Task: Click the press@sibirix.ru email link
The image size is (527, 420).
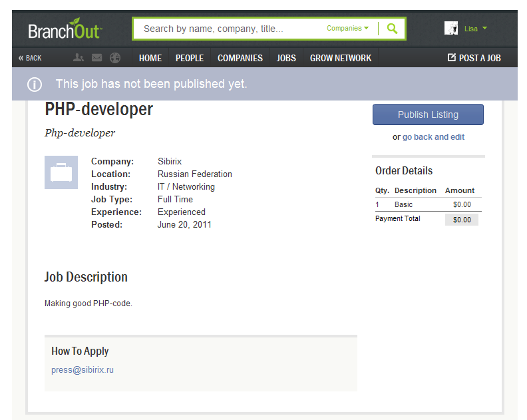Action: click(83, 370)
